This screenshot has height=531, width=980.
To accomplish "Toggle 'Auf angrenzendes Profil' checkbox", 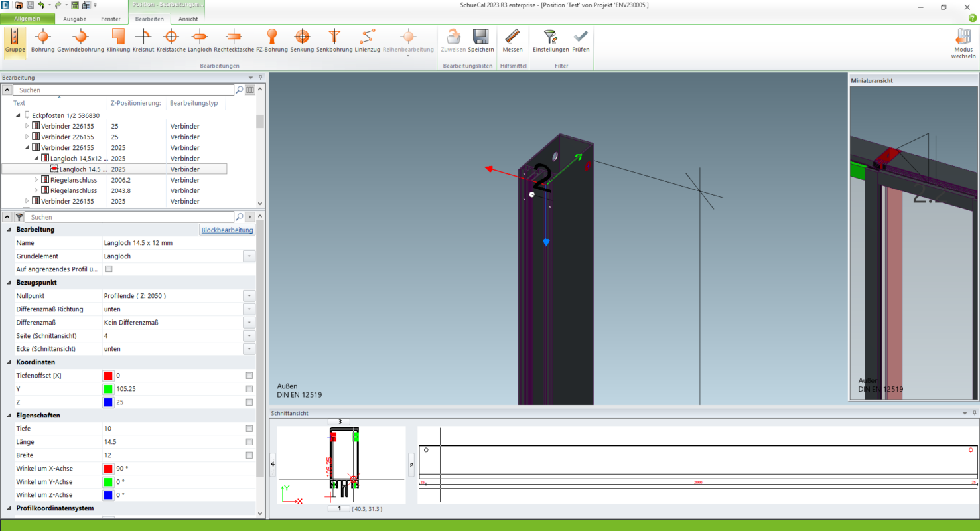I will 109,269.
